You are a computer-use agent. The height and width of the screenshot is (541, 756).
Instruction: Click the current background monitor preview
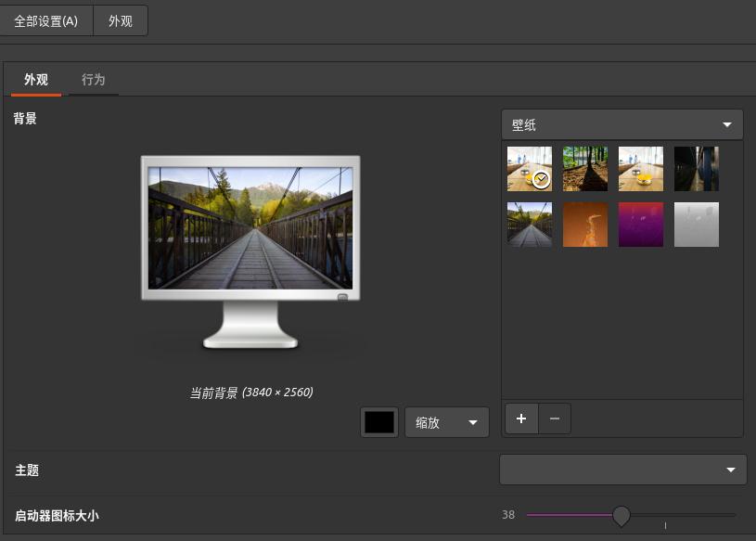tap(250, 225)
